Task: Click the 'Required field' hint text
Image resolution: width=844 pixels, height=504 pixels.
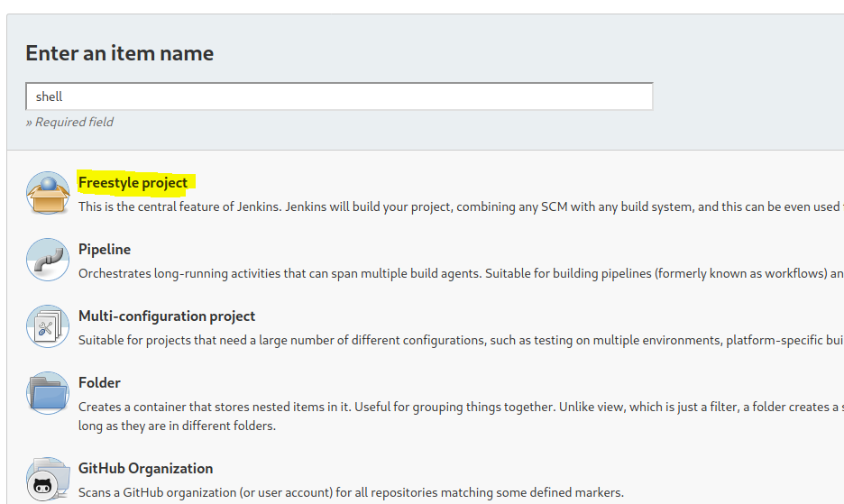Action: pyautogui.click(x=69, y=122)
